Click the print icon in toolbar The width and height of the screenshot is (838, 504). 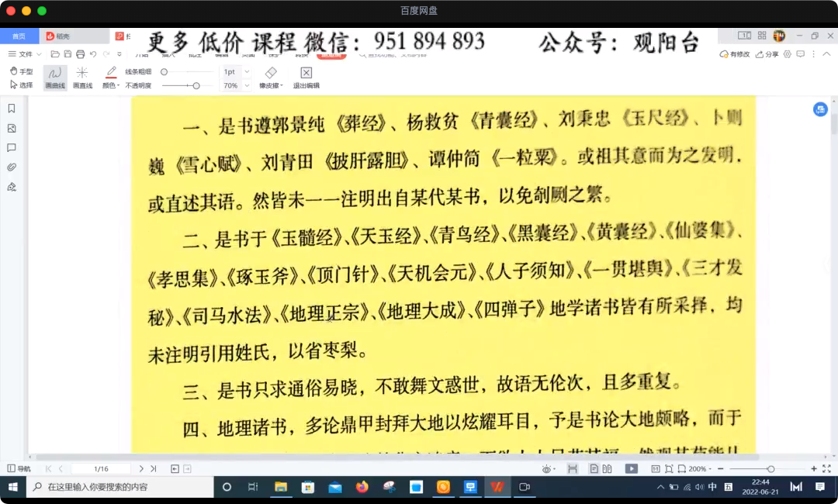[80, 54]
